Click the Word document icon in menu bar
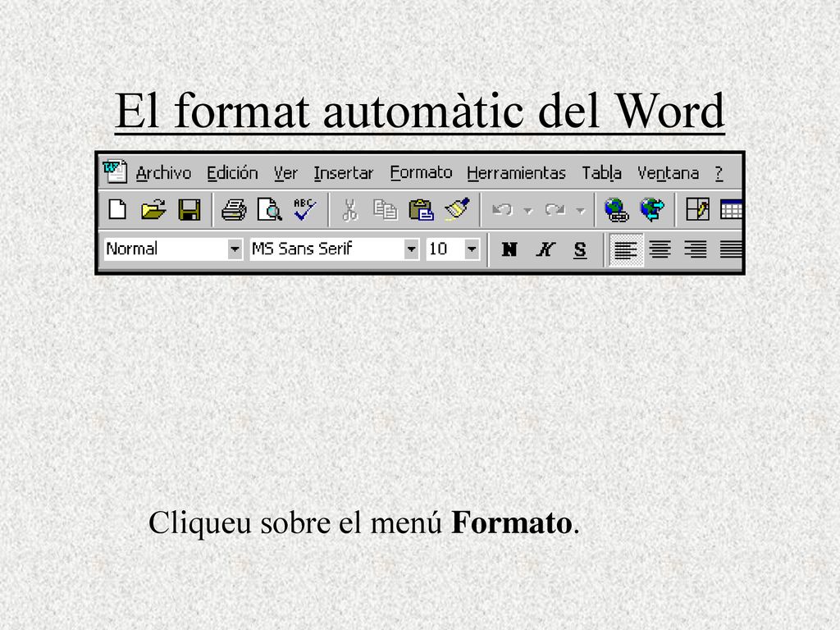 pos(115,172)
